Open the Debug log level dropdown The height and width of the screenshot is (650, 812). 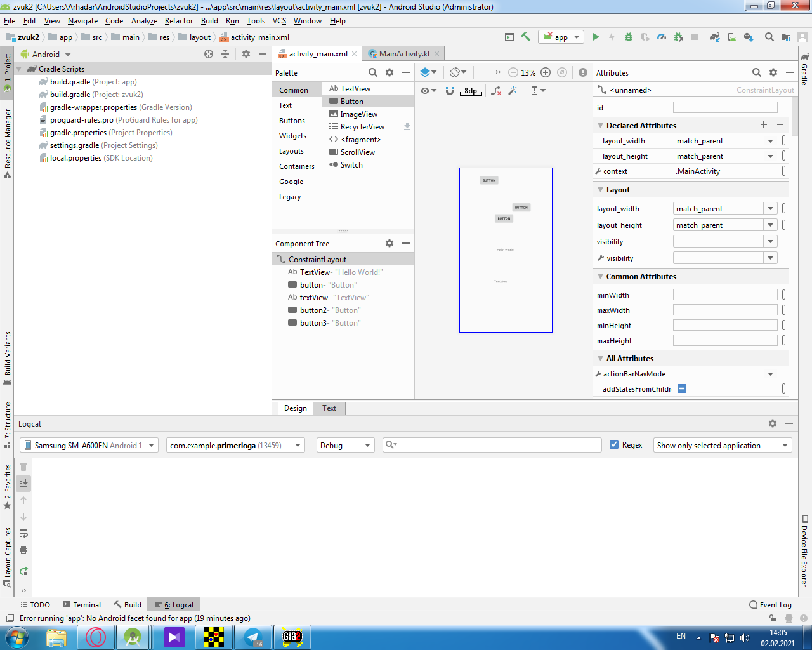point(346,445)
